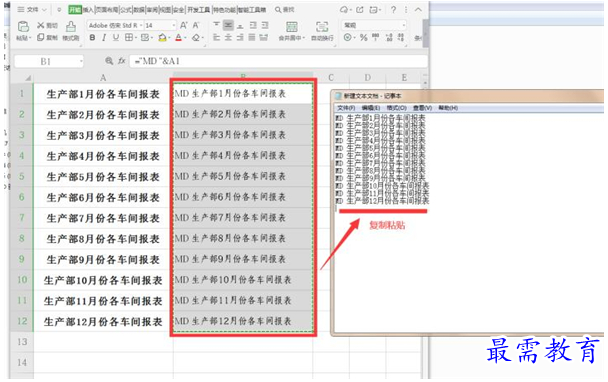
Task: Open Notepad 格式(O) menu
Action: pyautogui.click(x=396, y=108)
